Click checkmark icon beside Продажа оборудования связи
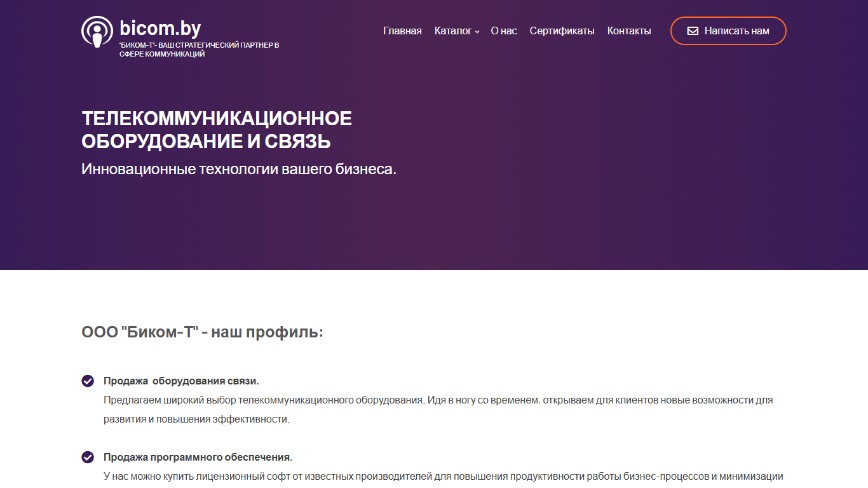 coord(88,381)
